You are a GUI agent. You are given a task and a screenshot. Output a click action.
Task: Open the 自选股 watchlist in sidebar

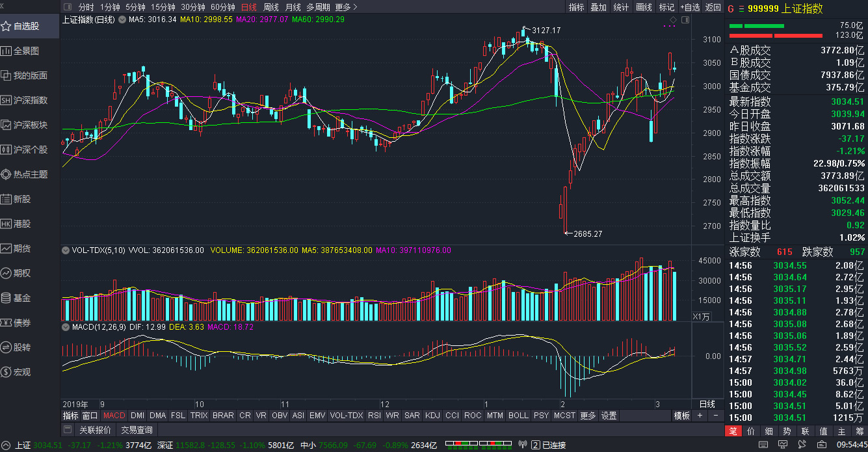[x=26, y=26]
